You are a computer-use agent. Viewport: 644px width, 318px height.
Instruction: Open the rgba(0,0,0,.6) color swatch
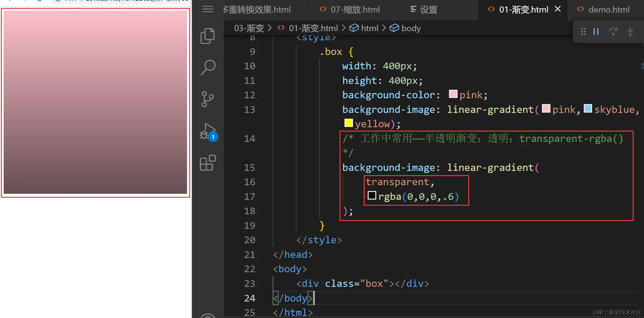[372, 195]
